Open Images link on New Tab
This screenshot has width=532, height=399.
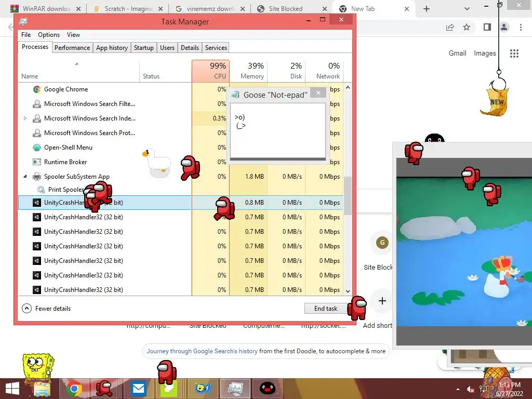pos(485,54)
